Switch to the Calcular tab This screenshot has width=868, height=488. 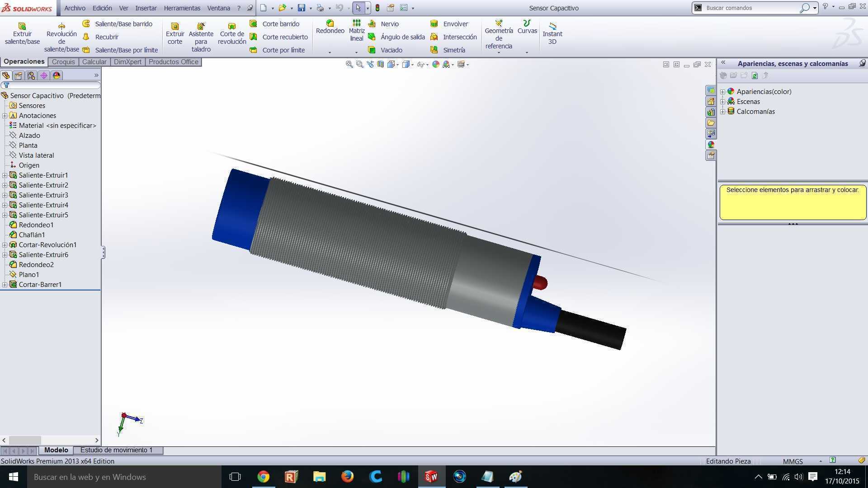[94, 62]
